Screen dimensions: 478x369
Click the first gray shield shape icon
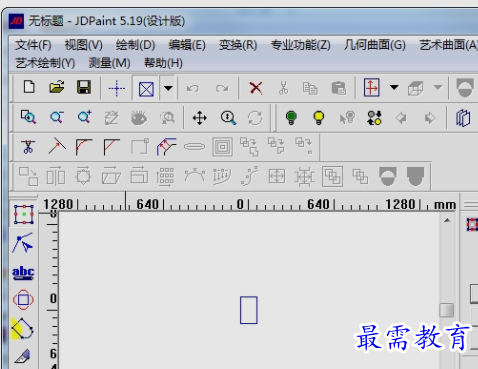(388, 176)
